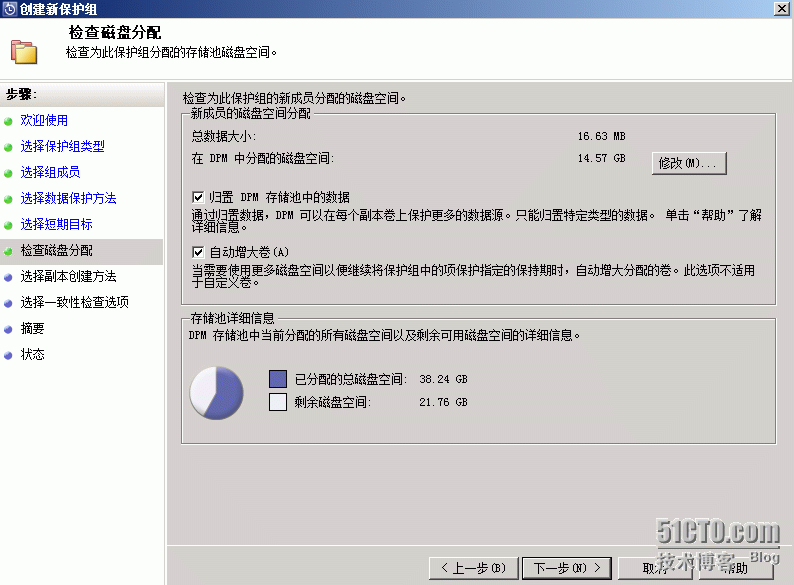Toggle the 自动增大卷(A) checkbox
Viewport: 794px width, 585px height.
coord(198,252)
